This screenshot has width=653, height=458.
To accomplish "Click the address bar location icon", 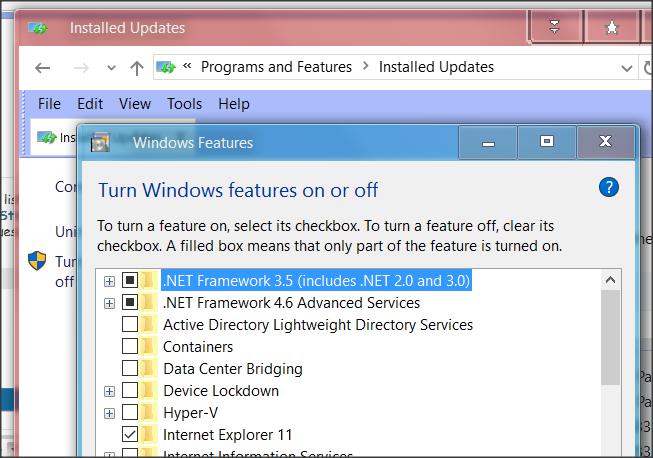I will [x=166, y=67].
